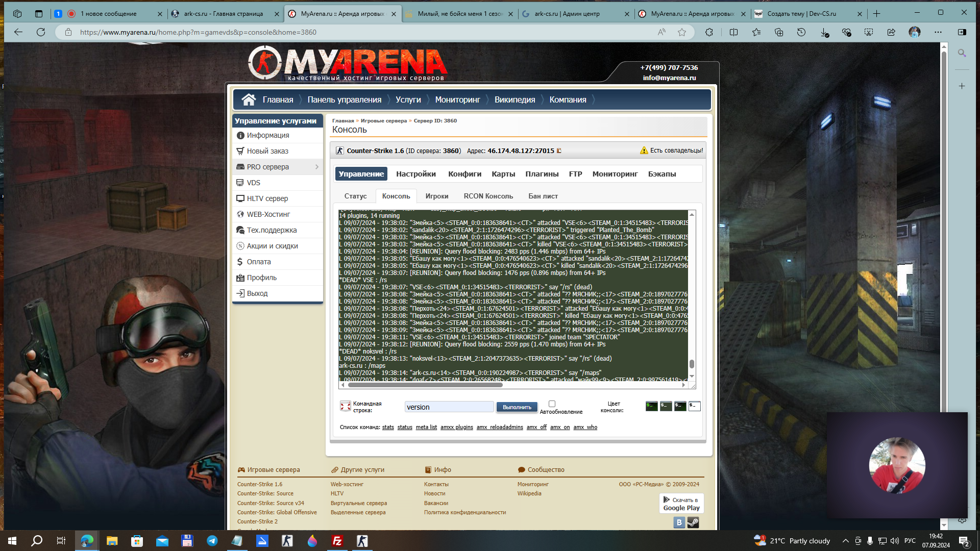
Task: Click the home icon in main navigation
Action: tap(249, 99)
